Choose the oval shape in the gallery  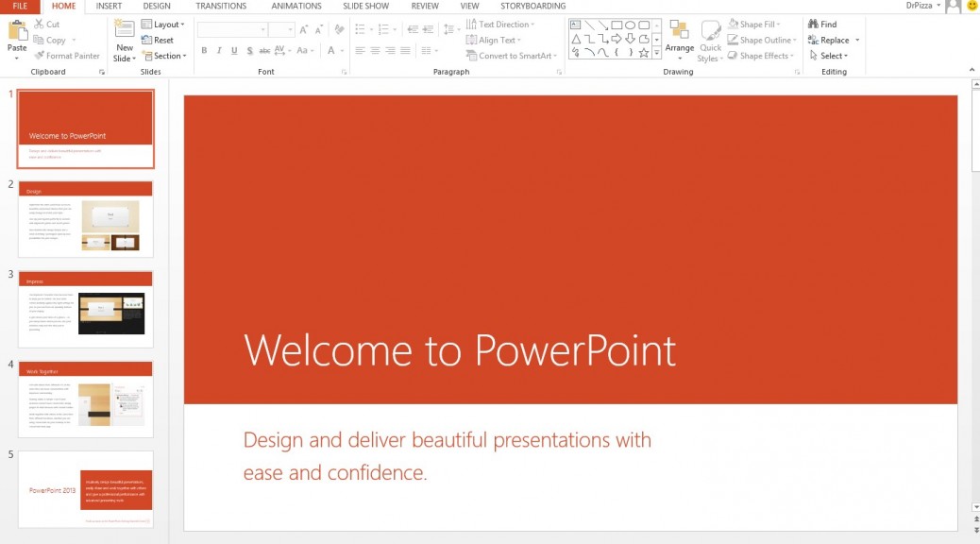pyautogui.click(x=631, y=25)
